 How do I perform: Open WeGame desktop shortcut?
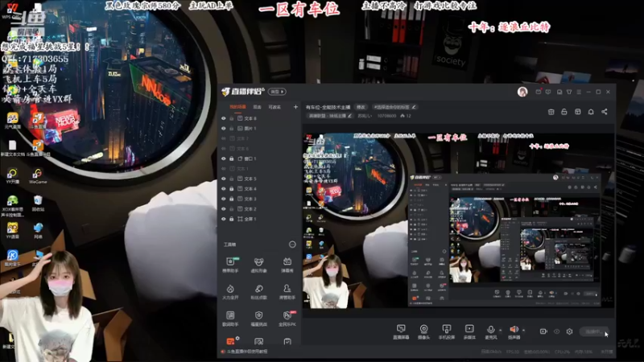coord(38,176)
